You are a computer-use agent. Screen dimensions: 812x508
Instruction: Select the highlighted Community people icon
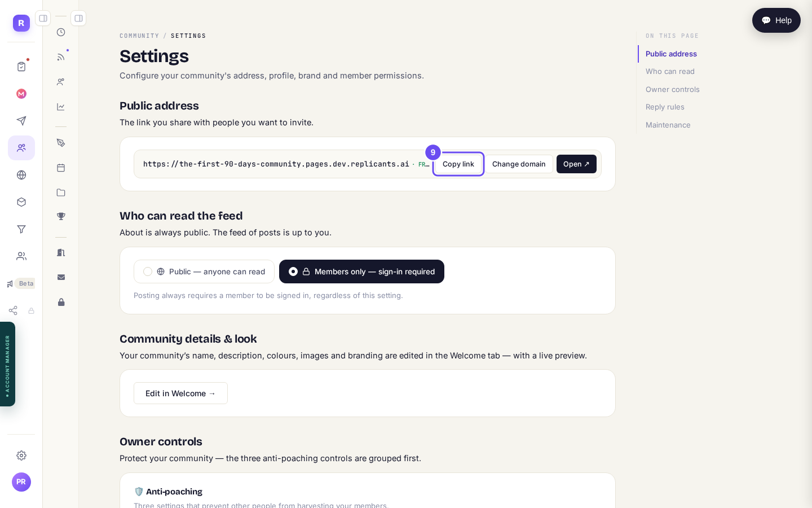coord(21,148)
